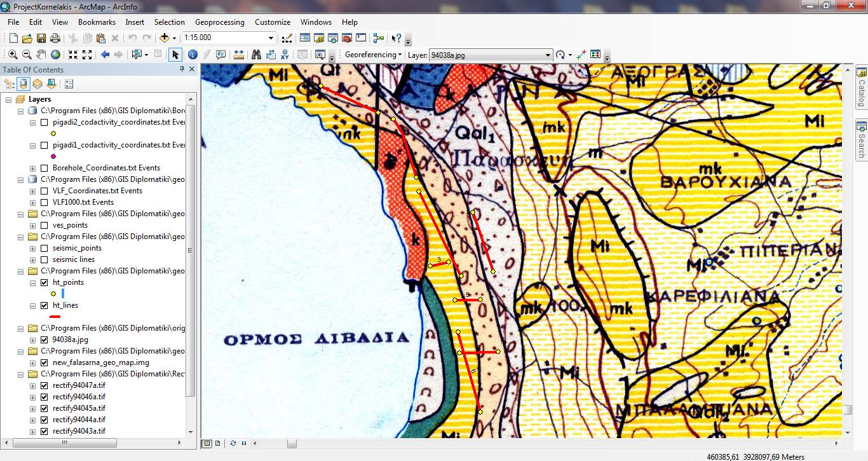Select the Add Control Points tool
Image resolution: width=868 pixels, height=461 pixels.
coord(581,55)
